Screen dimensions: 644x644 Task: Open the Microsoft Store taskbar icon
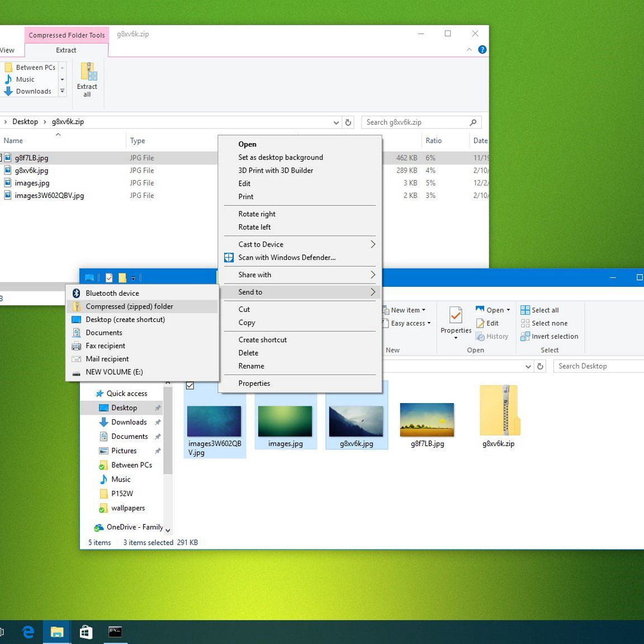[86, 632]
